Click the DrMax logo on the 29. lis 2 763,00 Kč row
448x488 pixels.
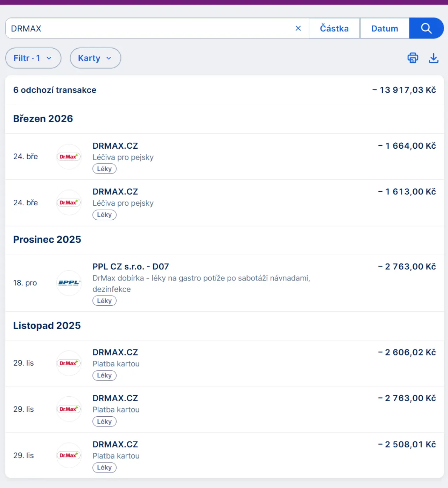[x=69, y=409]
